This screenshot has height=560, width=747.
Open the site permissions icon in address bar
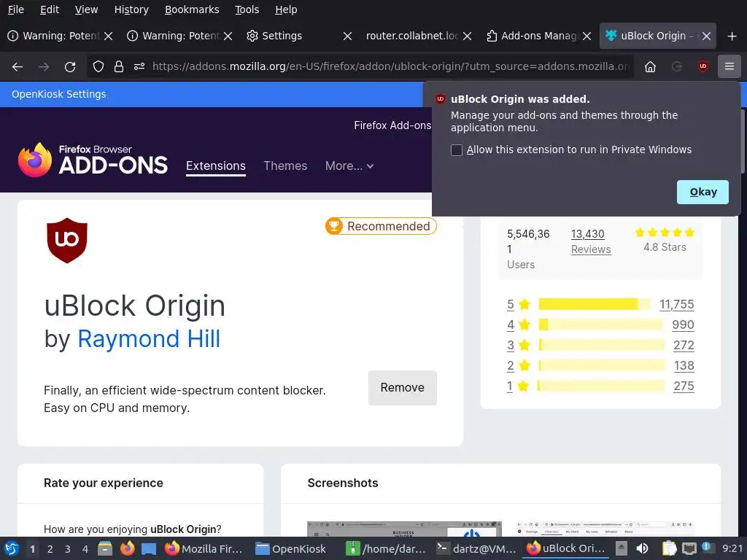tap(139, 66)
